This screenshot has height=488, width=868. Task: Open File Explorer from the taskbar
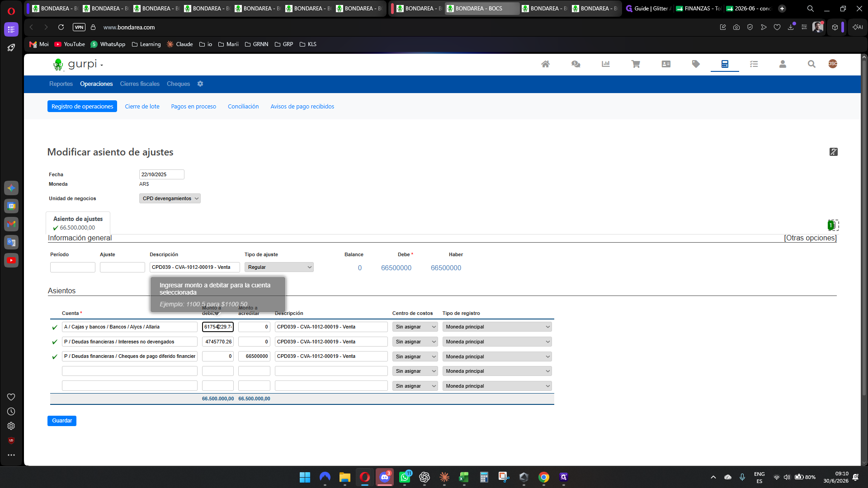[345, 477]
